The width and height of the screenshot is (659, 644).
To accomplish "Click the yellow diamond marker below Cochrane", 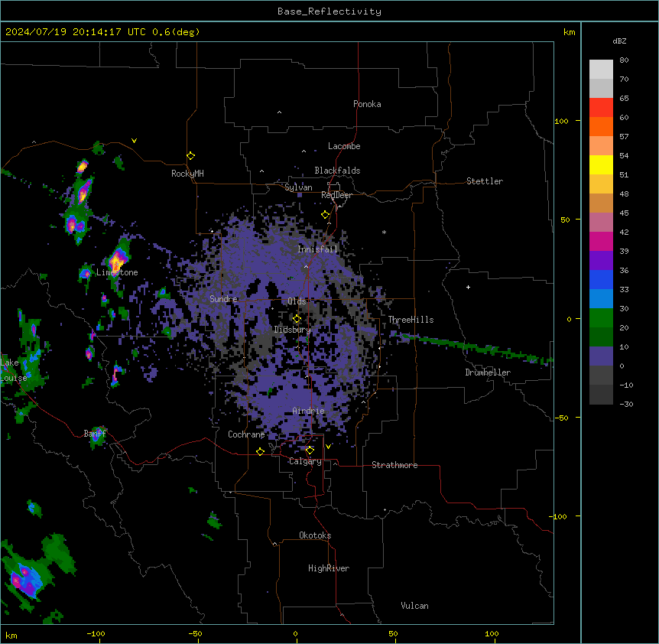I will tap(260, 451).
